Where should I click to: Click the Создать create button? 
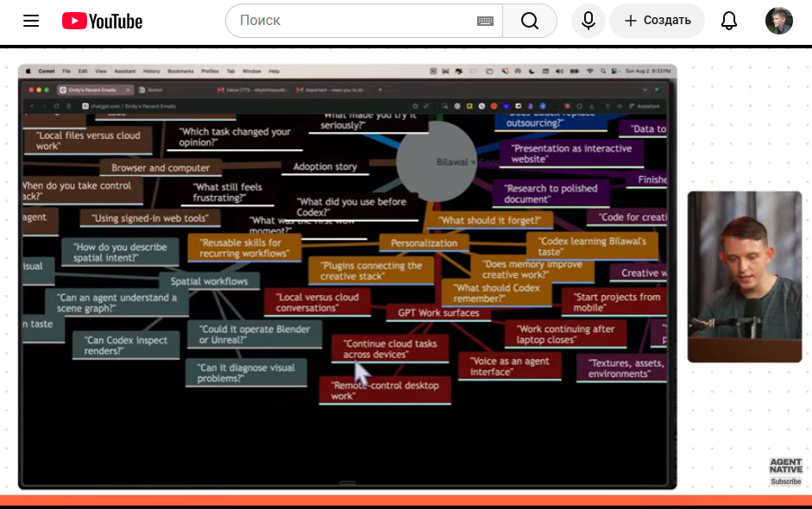[x=658, y=21]
